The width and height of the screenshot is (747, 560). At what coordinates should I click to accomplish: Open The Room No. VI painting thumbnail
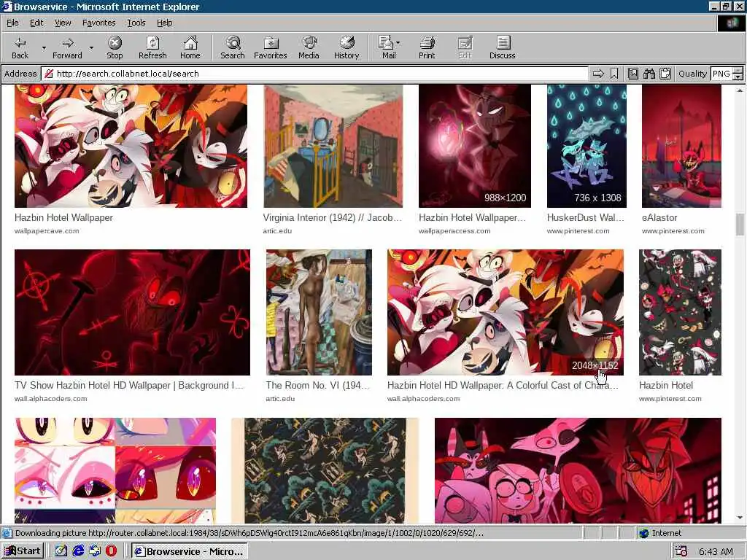pos(319,312)
